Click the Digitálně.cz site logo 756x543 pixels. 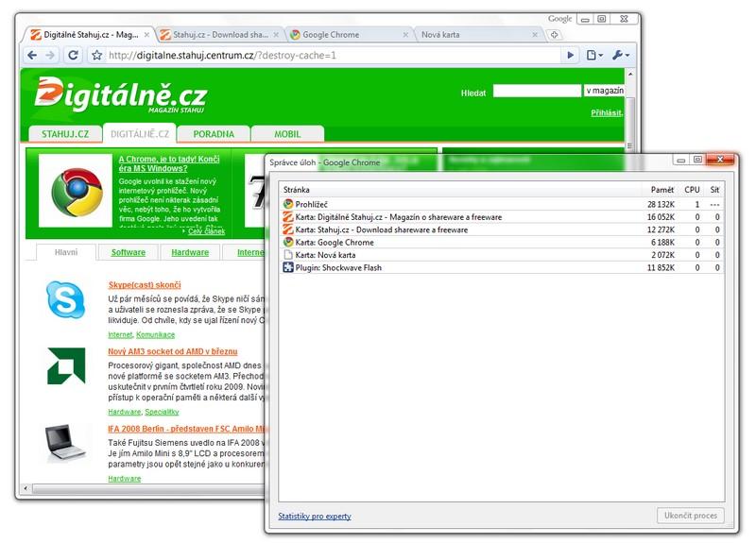point(121,94)
